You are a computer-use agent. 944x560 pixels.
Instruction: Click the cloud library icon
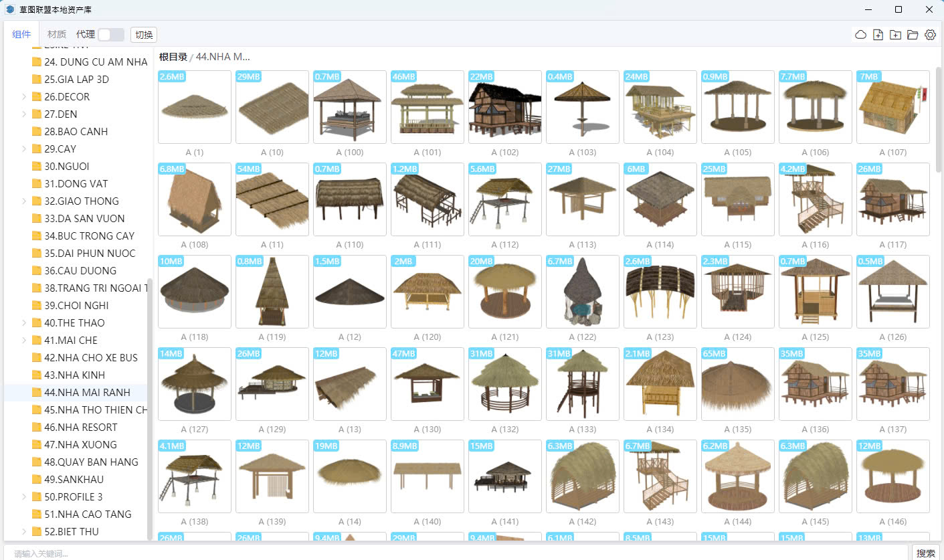tap(861, 35)
